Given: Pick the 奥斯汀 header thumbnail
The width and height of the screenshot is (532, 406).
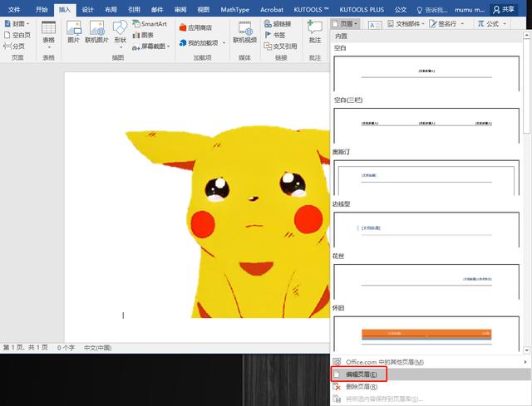Looking at the screenshot, I should pyautogui.click(x=426, y=178).
